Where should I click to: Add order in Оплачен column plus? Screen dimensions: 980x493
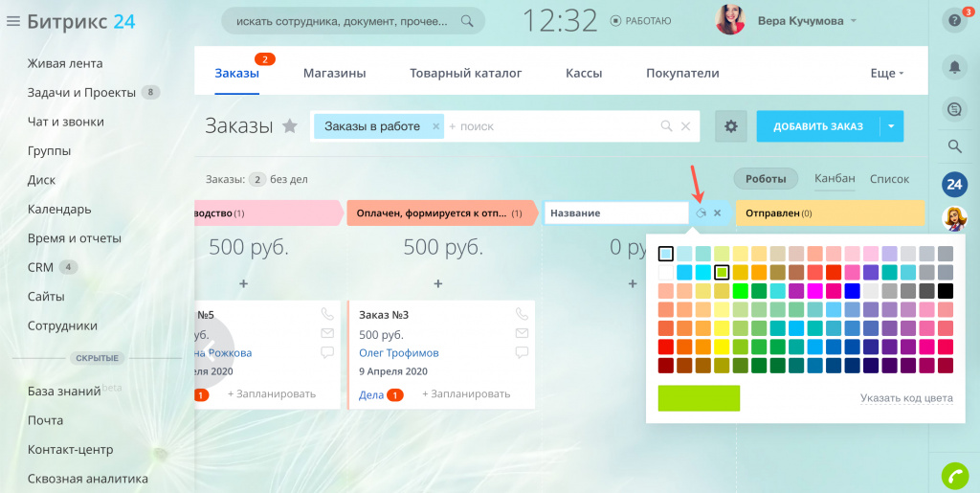[x=438, y=283]
